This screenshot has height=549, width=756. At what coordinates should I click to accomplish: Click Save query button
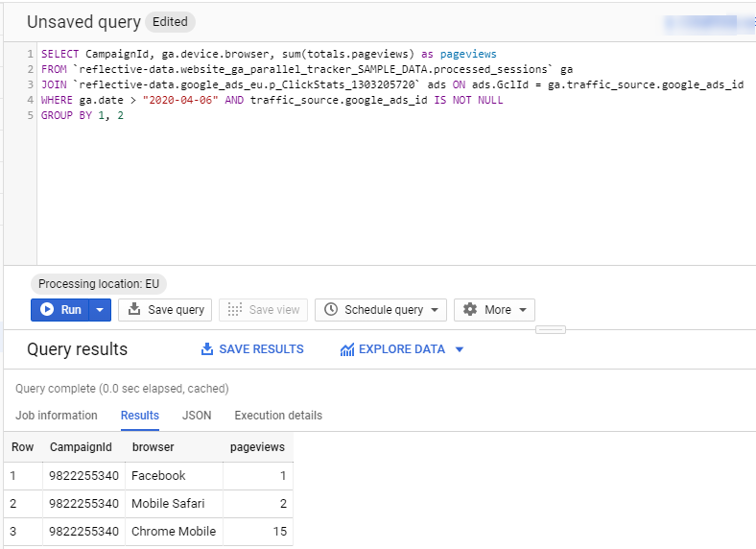coord(165,310)
